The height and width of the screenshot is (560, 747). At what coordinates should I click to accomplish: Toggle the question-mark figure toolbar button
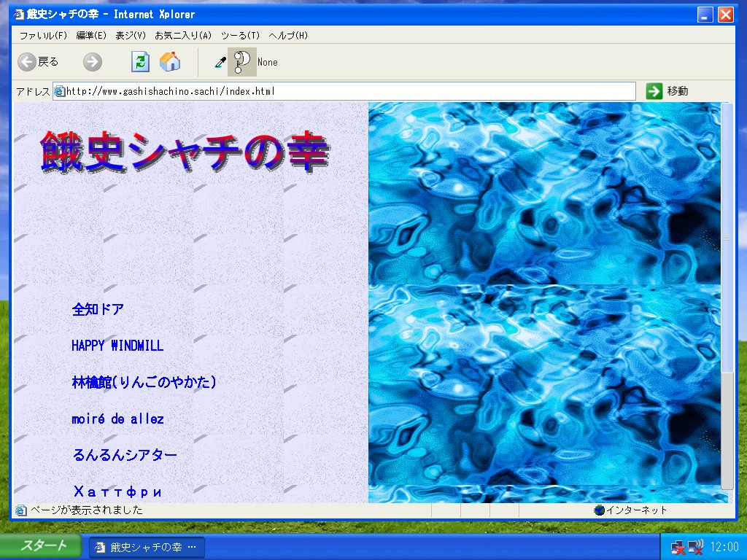click(x=242, y=62)
